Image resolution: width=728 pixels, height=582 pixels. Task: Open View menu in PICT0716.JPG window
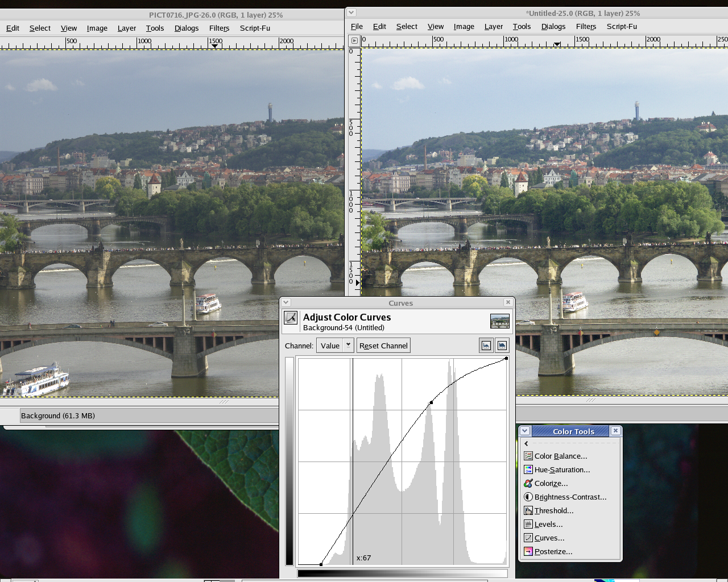tap(69, 28)
